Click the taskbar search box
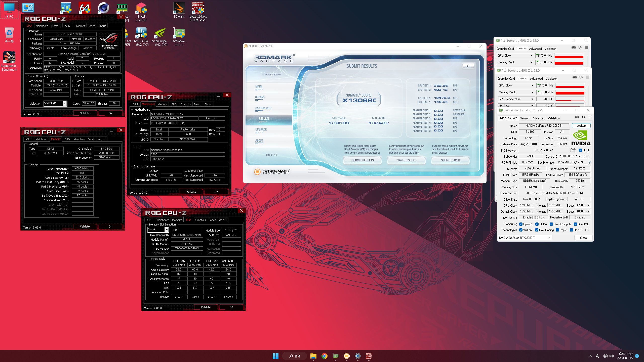This screenshot has height=362, width=644. 294,356
